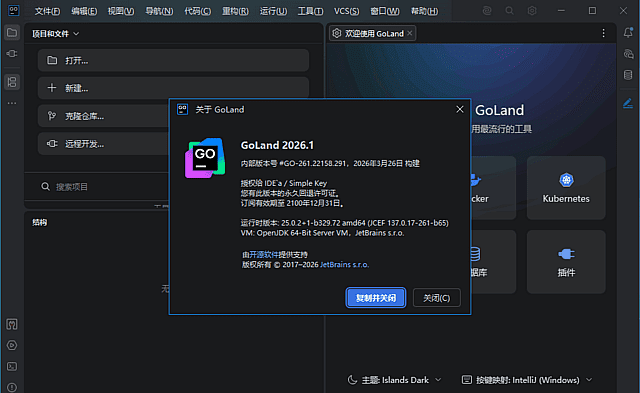
Task: Open the 帮助(H) menu
Action: pyautogui.click(x=424, y=11)
